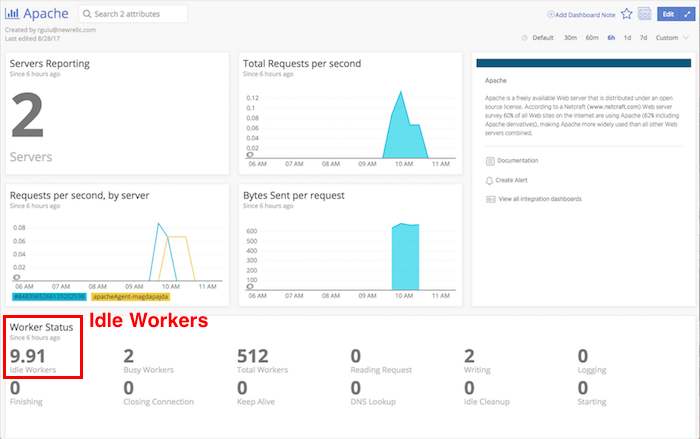
Task: Click the Servers Reporting widget title
Action: (50, 63)
